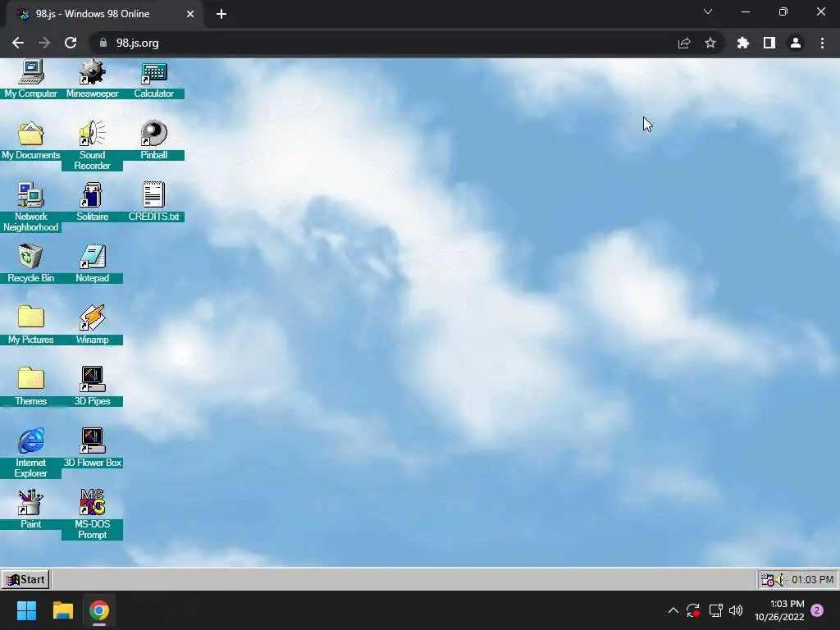The width and height of the screenshot is (840, 630).
Task: Open the network status tray icon
Action: click(715, 610)
